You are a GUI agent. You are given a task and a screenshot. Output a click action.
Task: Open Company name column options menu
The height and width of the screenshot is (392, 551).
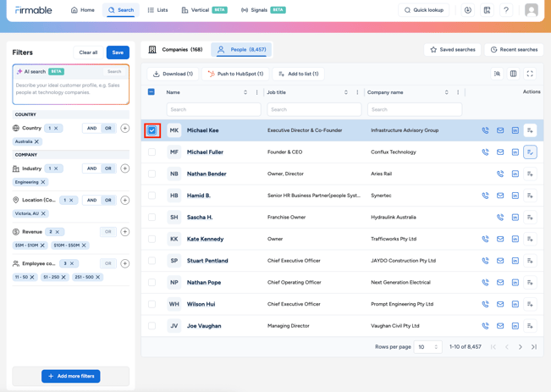pyautogui.click(x=458, y=92)
